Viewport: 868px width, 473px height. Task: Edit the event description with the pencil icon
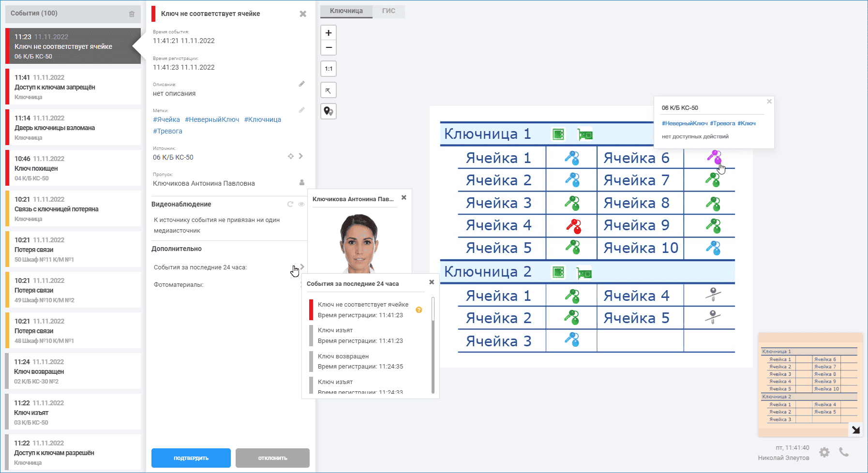(301, 84)
